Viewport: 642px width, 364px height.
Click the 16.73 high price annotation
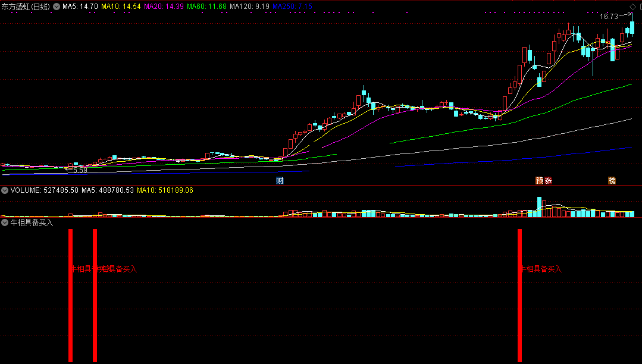coord(609,17)
